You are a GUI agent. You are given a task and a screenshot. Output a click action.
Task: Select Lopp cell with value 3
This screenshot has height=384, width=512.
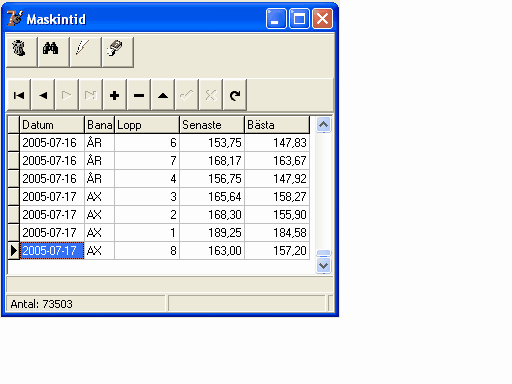click(x=147, y=197)
